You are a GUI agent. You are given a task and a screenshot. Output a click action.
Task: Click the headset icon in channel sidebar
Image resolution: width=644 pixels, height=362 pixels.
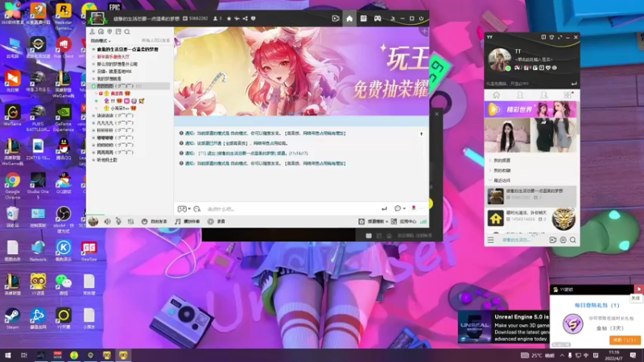click(101, 31)
